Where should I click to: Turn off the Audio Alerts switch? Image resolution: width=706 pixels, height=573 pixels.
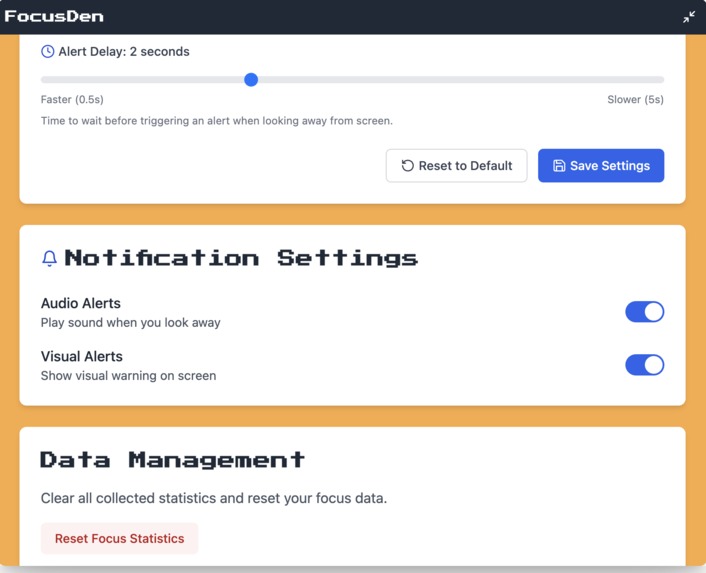[x=644, y=311]
